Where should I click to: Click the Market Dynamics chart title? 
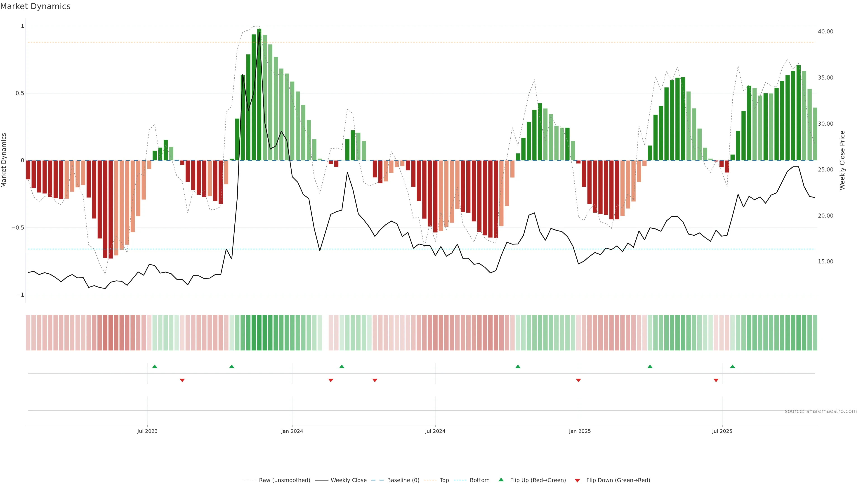(35, 6)
